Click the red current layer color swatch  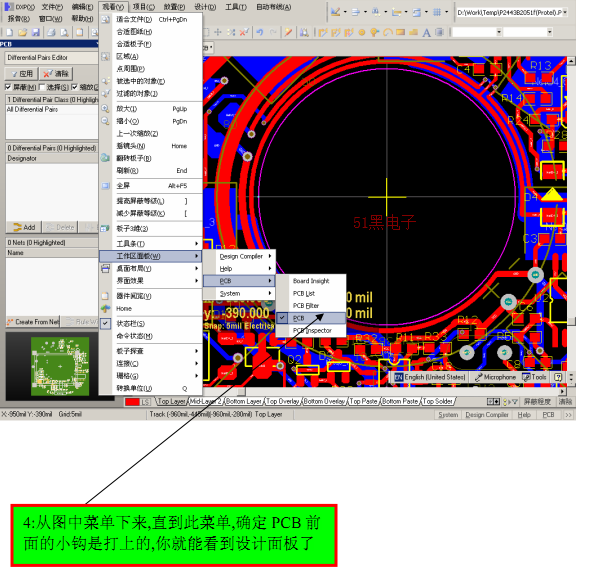pyautogui.click(x=132, y=402)
